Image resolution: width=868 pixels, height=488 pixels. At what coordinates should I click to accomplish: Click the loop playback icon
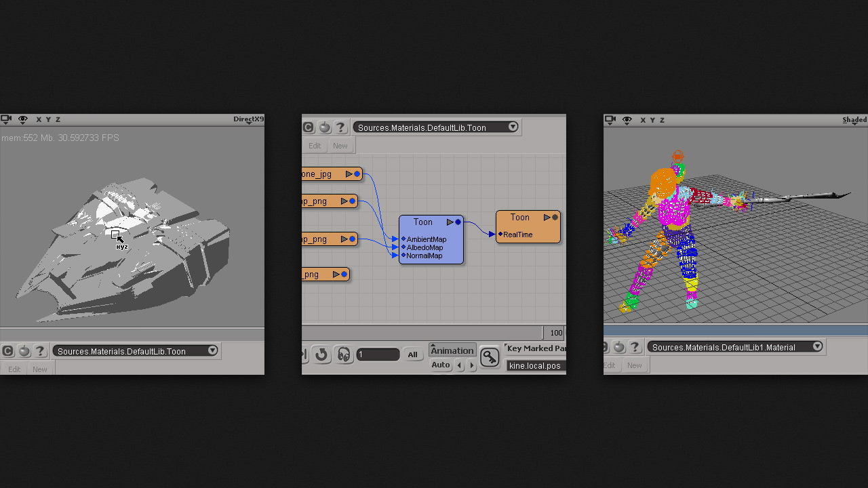click(321, 354)
